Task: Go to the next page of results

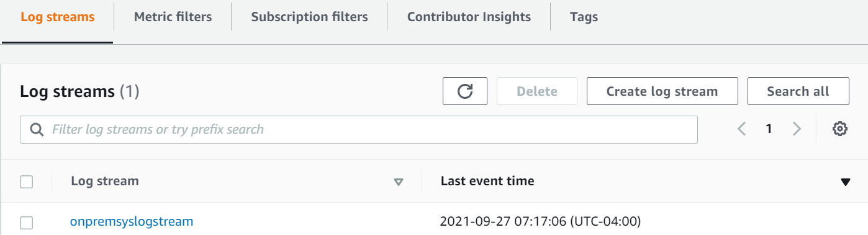Action: [797, 129]
